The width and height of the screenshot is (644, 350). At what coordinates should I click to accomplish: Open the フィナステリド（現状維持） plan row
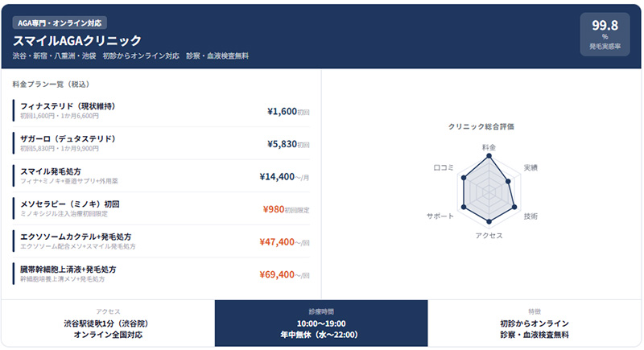[161, 110]
